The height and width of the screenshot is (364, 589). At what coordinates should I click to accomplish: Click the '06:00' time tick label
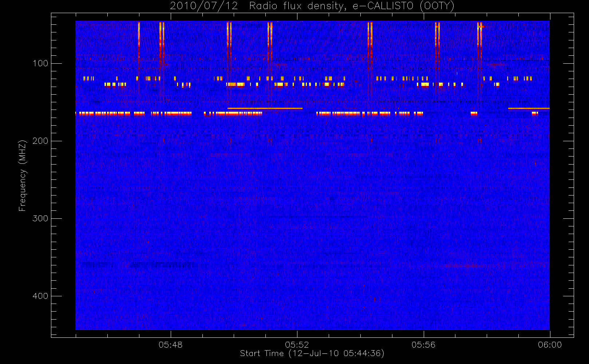550,345
